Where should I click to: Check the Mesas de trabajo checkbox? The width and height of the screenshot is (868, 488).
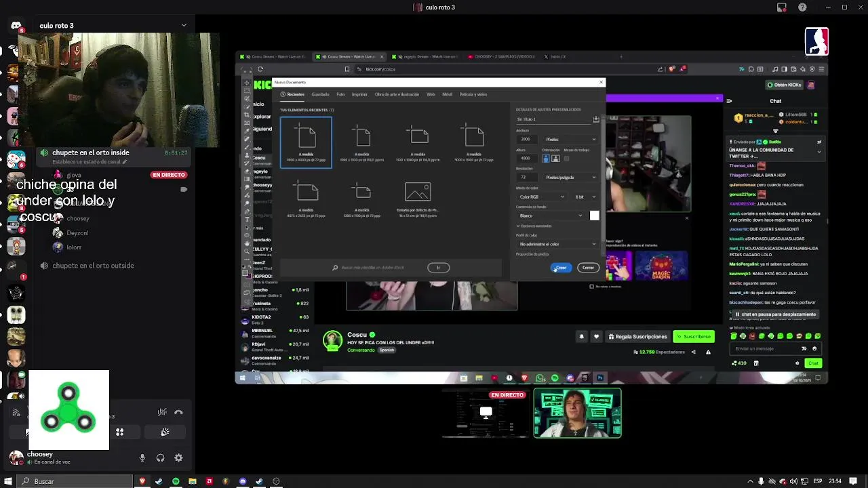567,159
